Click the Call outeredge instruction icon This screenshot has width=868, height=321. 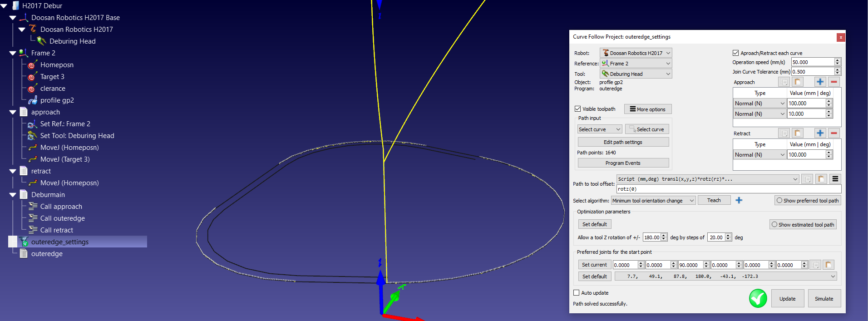33,218
